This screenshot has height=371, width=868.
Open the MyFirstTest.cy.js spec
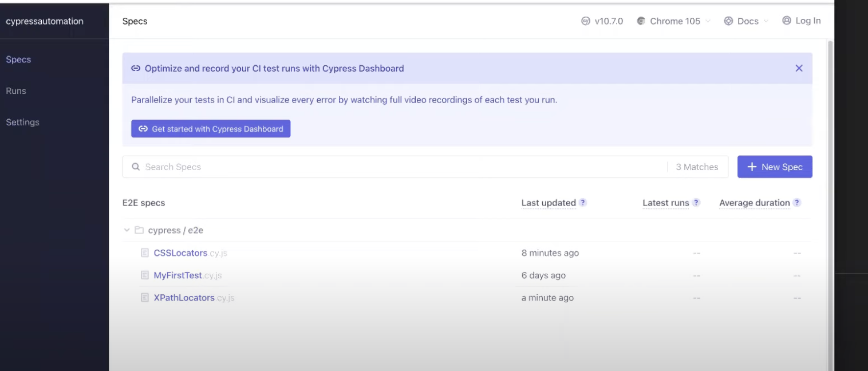pos(188,275)
